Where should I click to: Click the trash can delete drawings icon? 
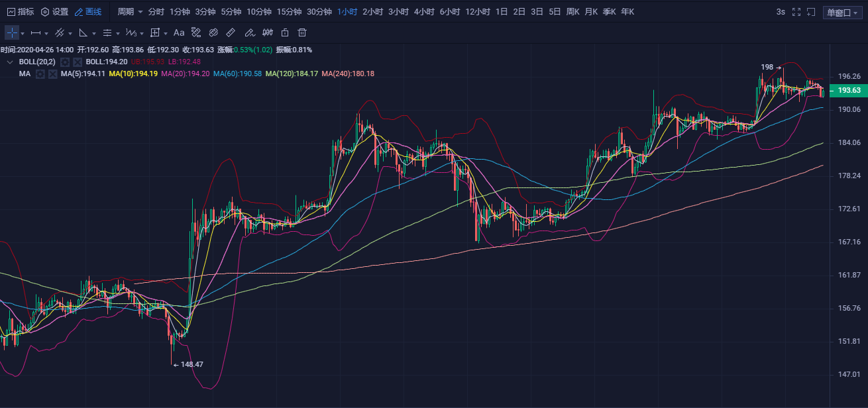(302, 32)
